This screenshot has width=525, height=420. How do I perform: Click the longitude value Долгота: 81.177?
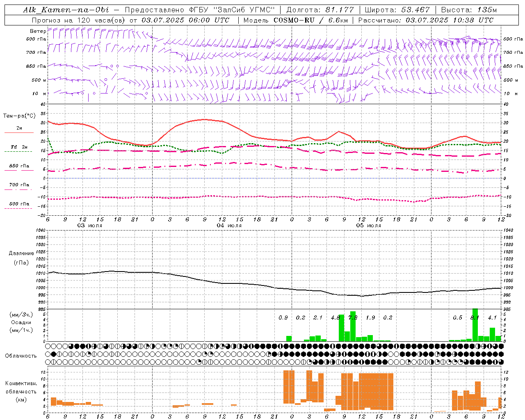coord(320,10)
